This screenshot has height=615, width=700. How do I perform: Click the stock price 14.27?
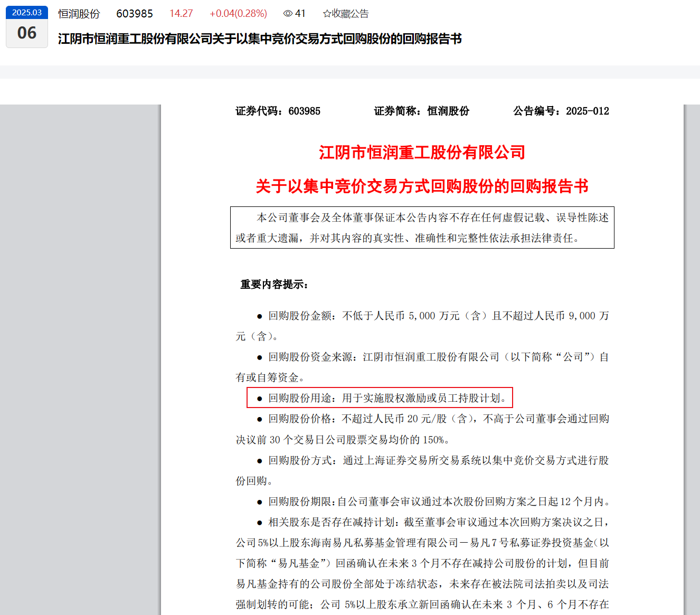click(x=181, y=14)
